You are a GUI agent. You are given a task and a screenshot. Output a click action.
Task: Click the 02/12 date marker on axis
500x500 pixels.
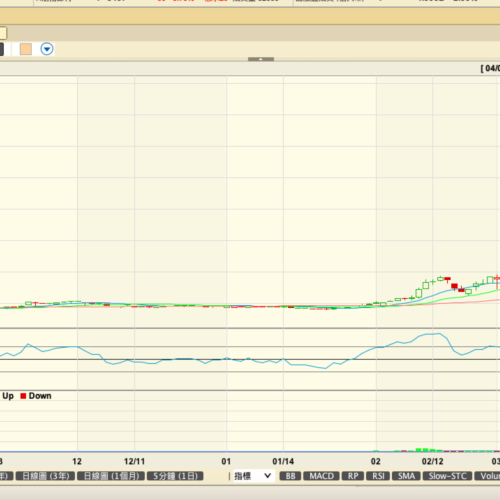click(x=432, y=461)
